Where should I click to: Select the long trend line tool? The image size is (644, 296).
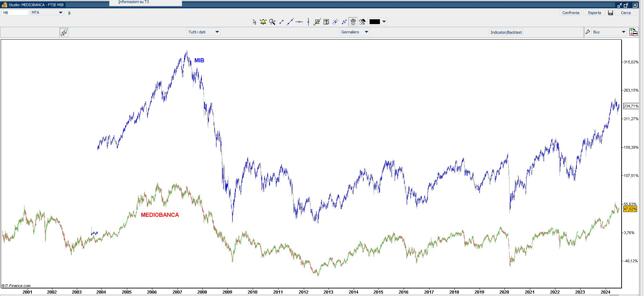(290, 22)
